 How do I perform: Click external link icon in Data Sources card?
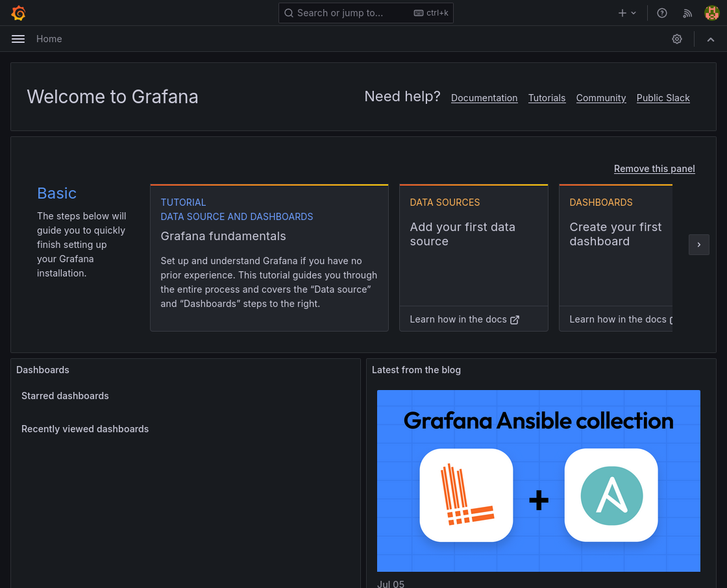(515, 320)
